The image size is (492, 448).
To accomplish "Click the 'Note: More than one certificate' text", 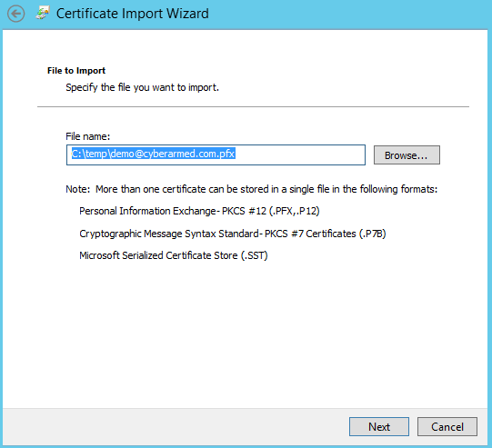I will (252, 189).
